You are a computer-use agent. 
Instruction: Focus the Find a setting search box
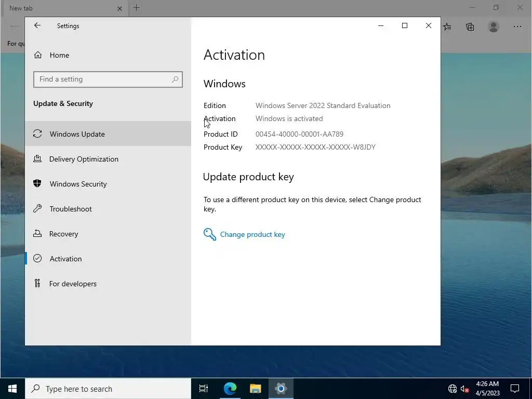[x=108, y=79]
